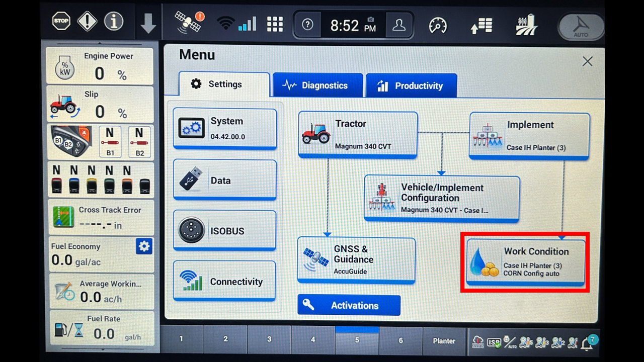This screenshot has width=644, height=362.
Task: Open the arrow with stacked rows icon
Action: click(481, 25)
